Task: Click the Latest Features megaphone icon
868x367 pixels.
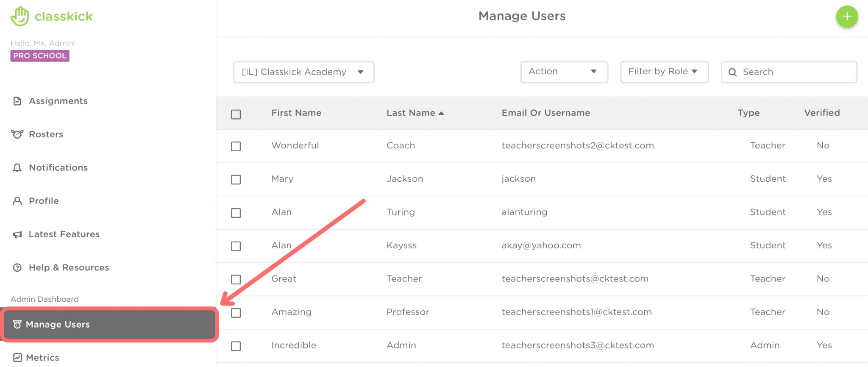Action: pyautogui.click(x=17, y=234)
